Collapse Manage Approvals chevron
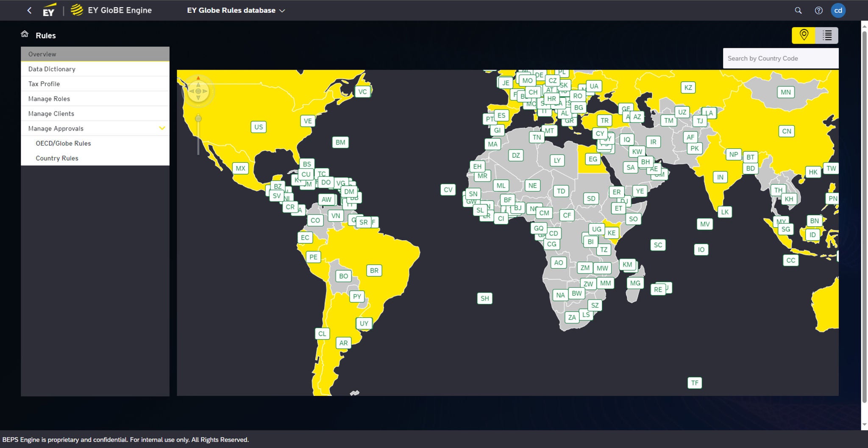 [162, 128]
